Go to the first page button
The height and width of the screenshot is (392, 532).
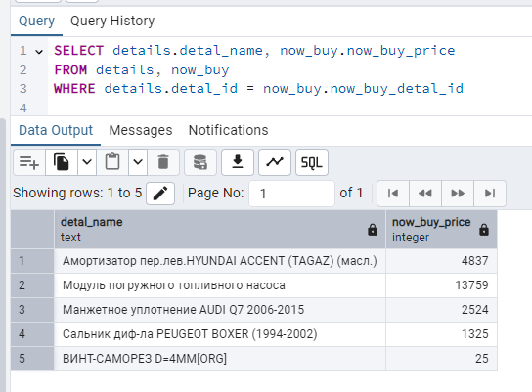point(393,194)
